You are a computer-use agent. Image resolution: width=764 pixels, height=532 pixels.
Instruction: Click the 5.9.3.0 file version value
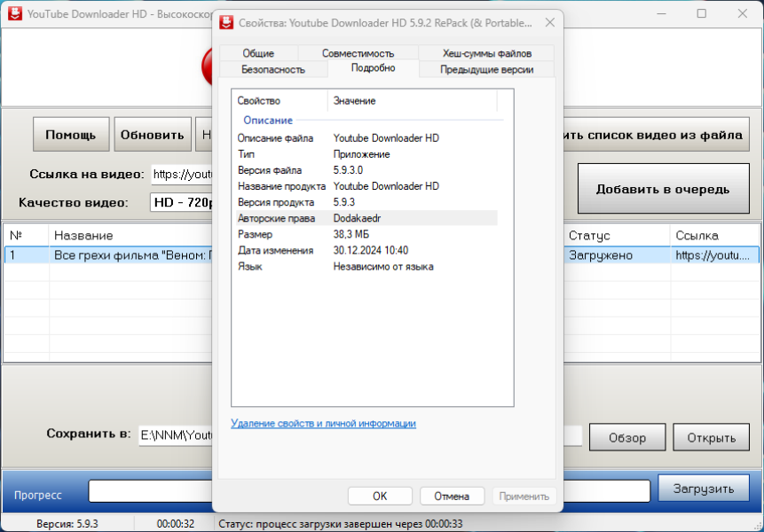click(348, 170)
